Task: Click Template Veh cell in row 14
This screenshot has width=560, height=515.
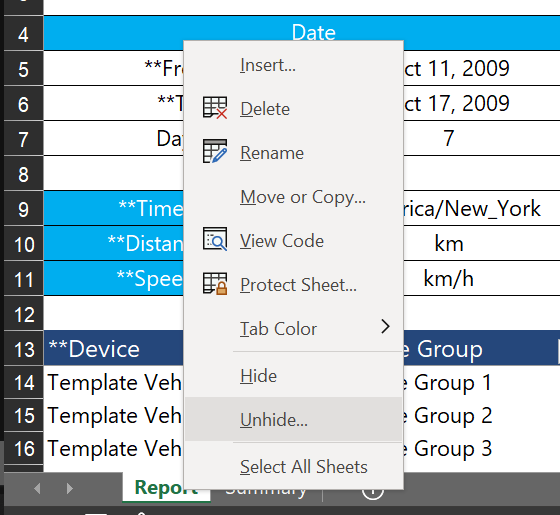Action: [x=114, y=382]
